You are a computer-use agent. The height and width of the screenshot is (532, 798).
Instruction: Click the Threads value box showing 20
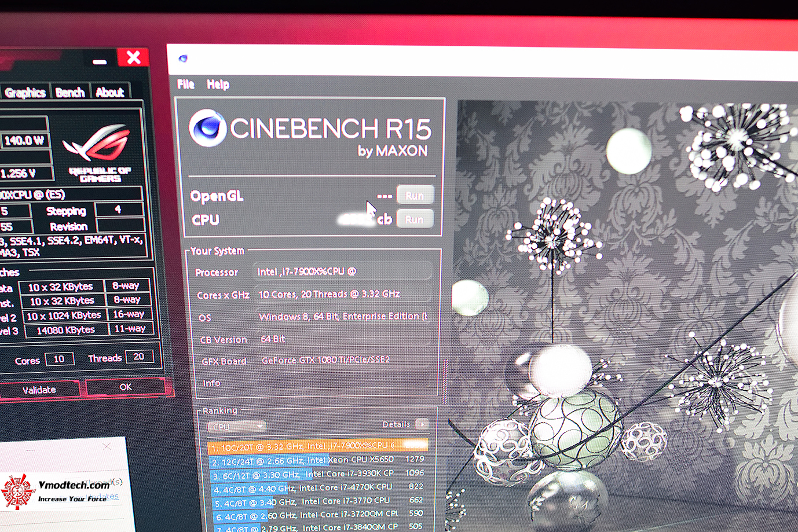(139, 357)
